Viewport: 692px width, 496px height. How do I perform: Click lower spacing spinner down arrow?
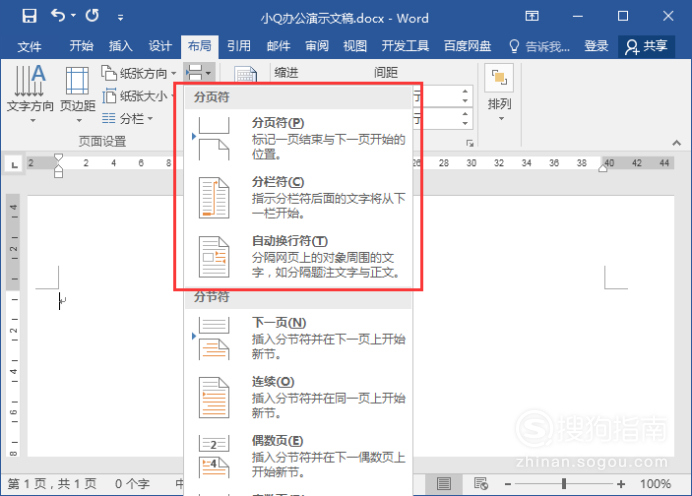click(465, 124)
